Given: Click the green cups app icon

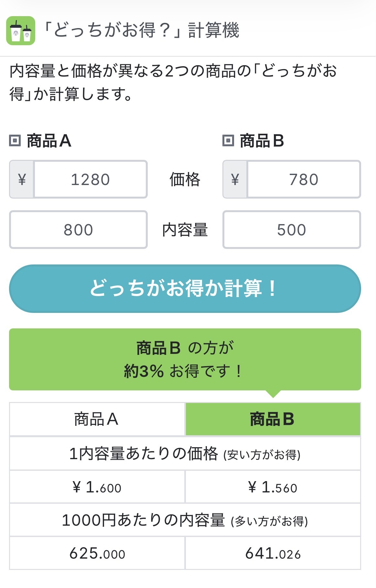Looking at the screenshot, I should [x=21, y=31].
